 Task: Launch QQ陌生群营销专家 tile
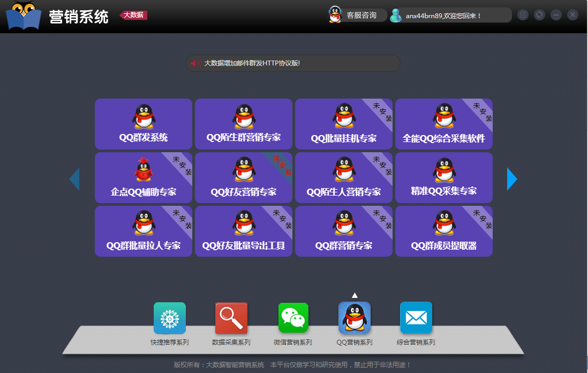coord(243,124)
